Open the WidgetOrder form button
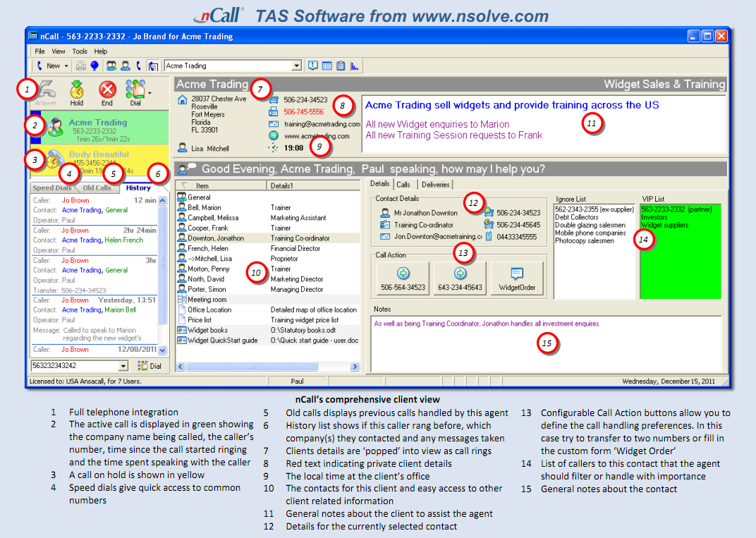 [x=517, y=278]
